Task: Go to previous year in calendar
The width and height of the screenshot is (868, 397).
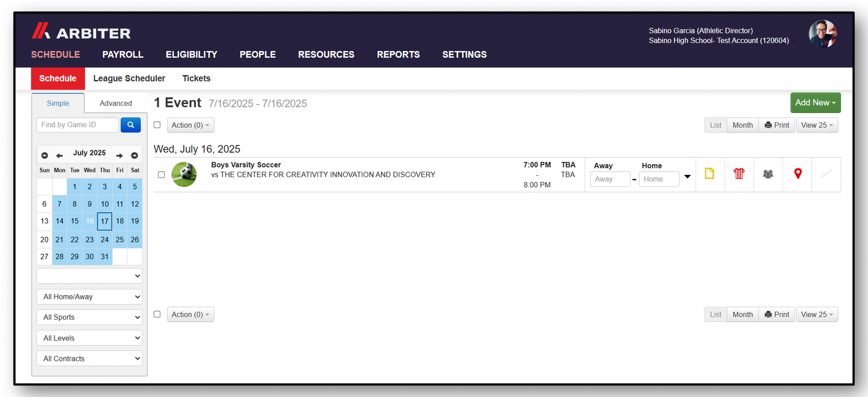Action: click(x=45, y=155)
